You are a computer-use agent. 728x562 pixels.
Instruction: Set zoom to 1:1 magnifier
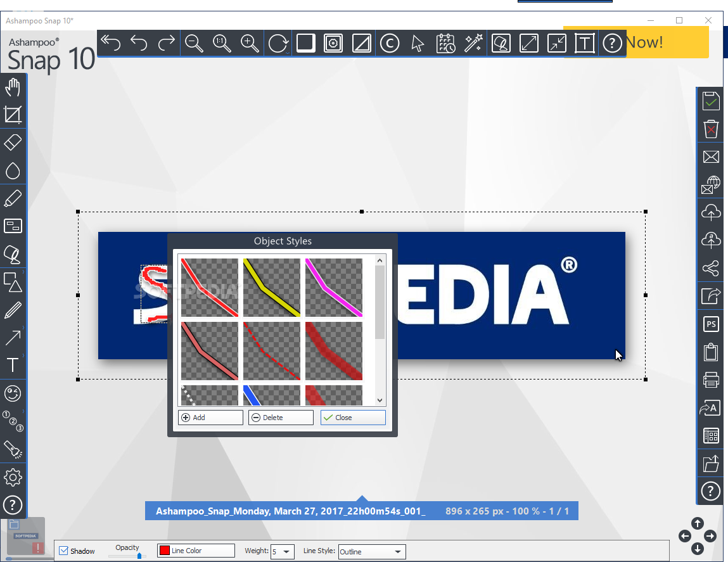222,43
